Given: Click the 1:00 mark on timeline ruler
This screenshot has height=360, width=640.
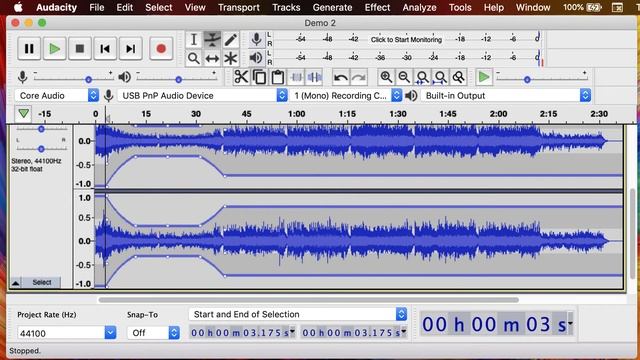Looking at the screenshot, I should [297, 114].
